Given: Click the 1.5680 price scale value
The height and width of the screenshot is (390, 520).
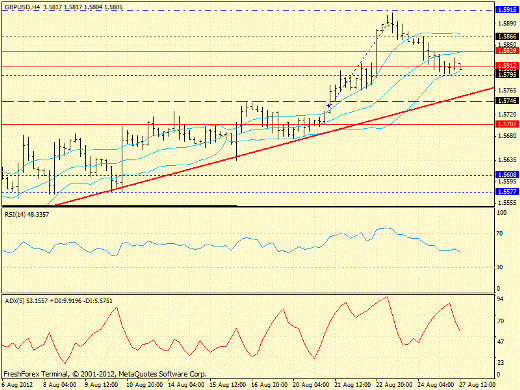Looking at the screenshot, I should tap(507, 136).
